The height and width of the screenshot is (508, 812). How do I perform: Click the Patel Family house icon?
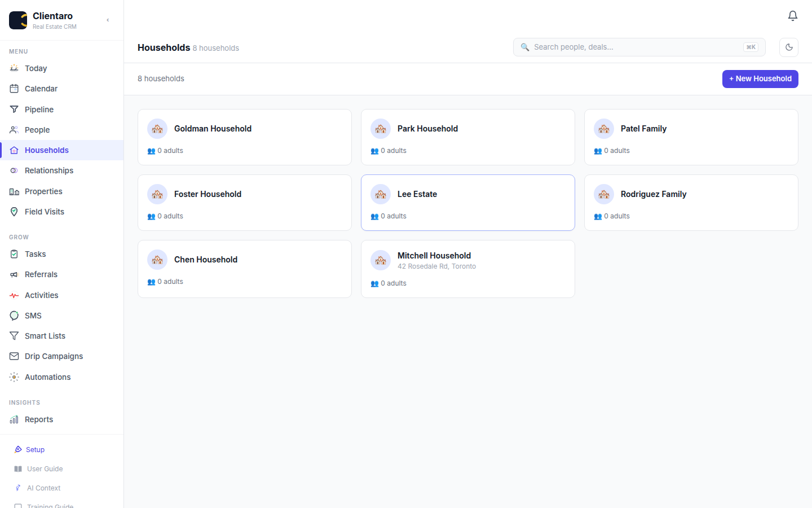point(604,129)
